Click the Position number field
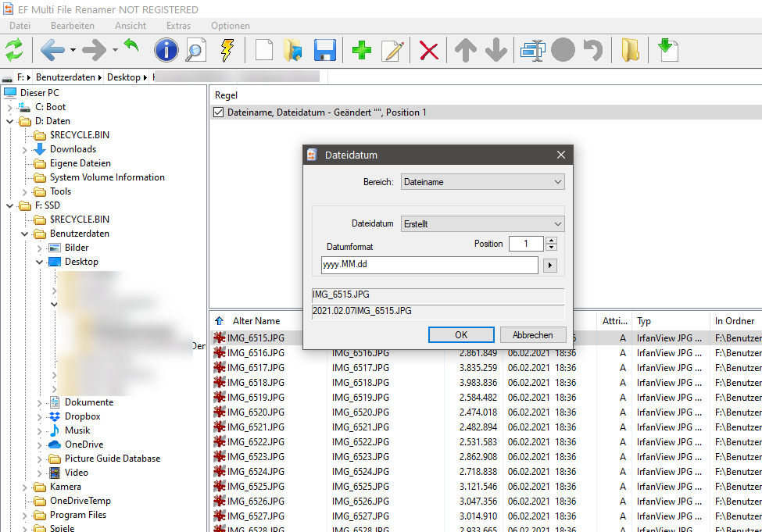The width and height of the screenshot is (762, 532). [x=526, y=244]
